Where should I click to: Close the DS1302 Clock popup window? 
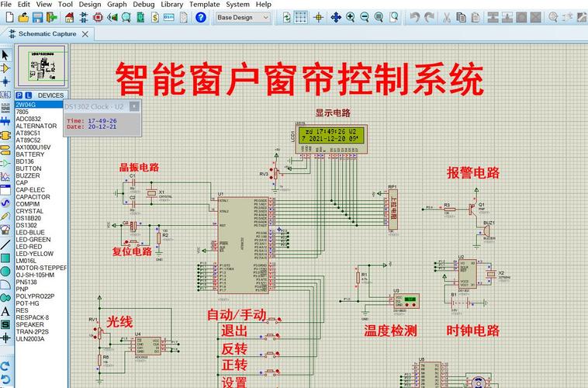tap(134, 106)
